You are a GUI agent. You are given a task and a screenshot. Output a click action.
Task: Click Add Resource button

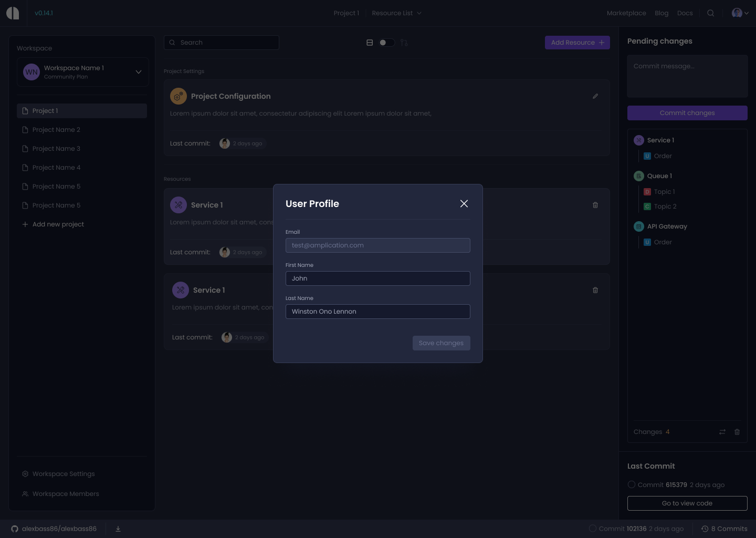point(577,43)
